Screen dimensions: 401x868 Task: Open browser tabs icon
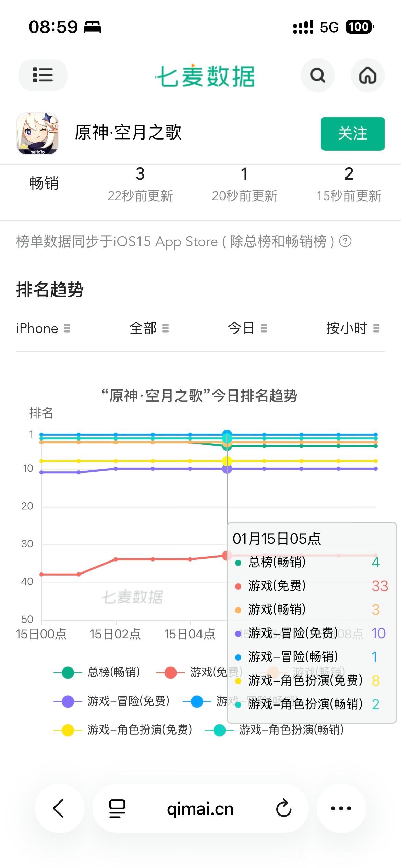pyautogui.click(x=117, y=808)
